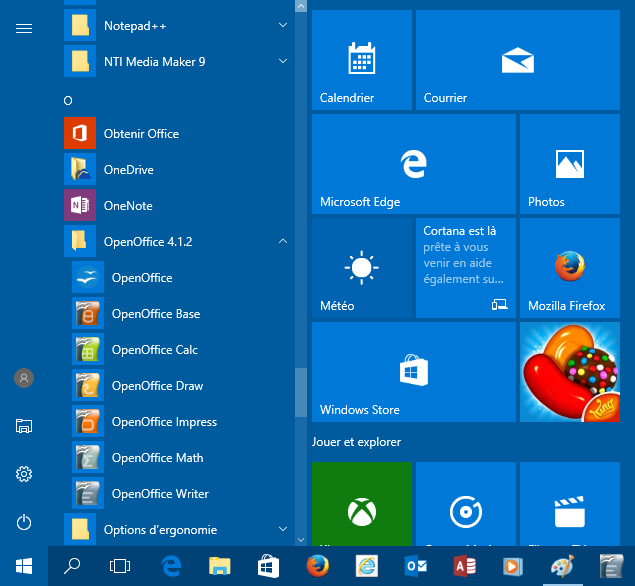Open the Groove music tile
The width and height of the screenshot is (635, 586).
point(466,504)
